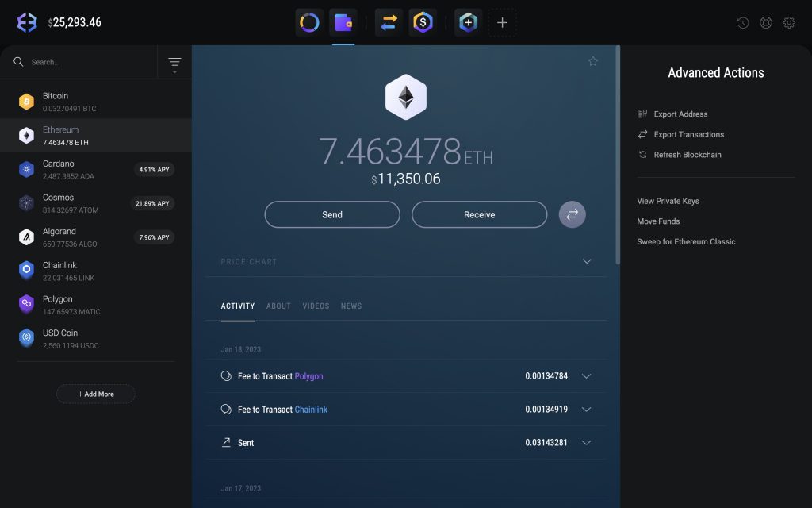Viewport: 812px width, 508px height.
Task: Click the Cardano 4.91% APY badge
Action: [x=155, y=170]
